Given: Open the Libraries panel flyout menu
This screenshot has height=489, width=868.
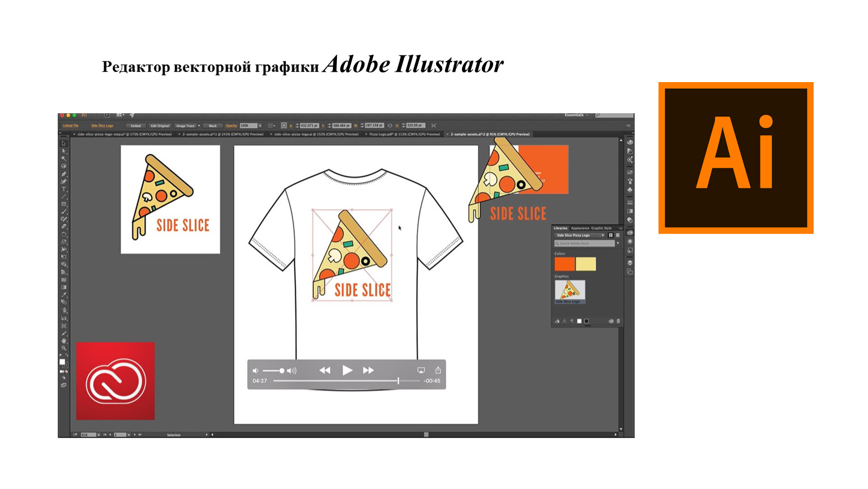Looking at the screenshot, I should (x=621, y=228).
